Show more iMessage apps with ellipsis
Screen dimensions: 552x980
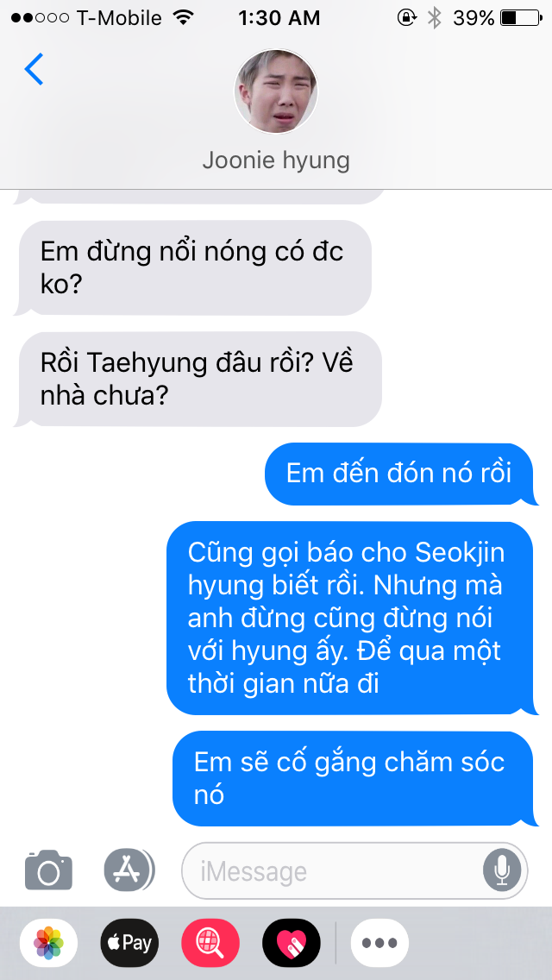tap(379, 943)
